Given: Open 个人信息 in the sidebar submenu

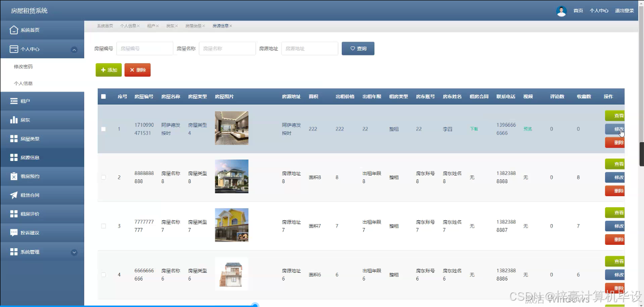Looking at the screenshot, I should 23,83.
